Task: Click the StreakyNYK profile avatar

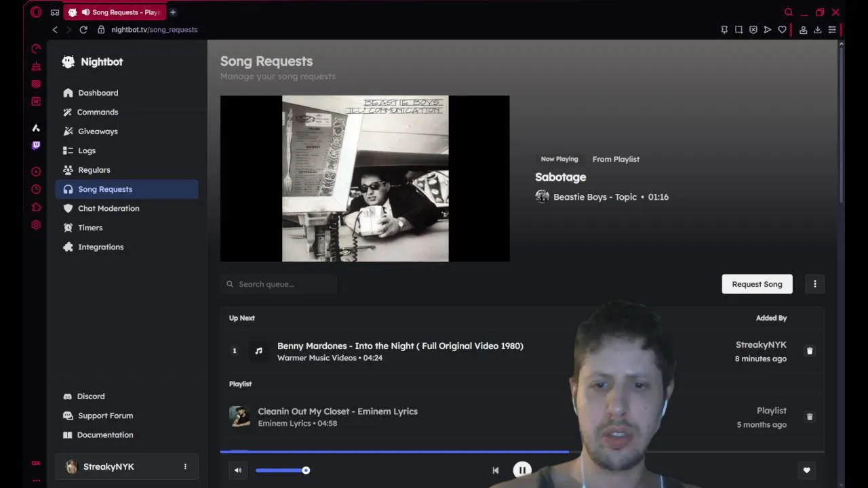Action: click(71, 467)
